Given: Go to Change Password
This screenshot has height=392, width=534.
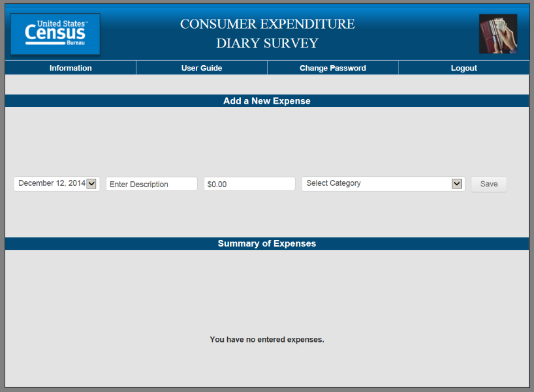Looking at the screenshot, I should pos(333,68).
